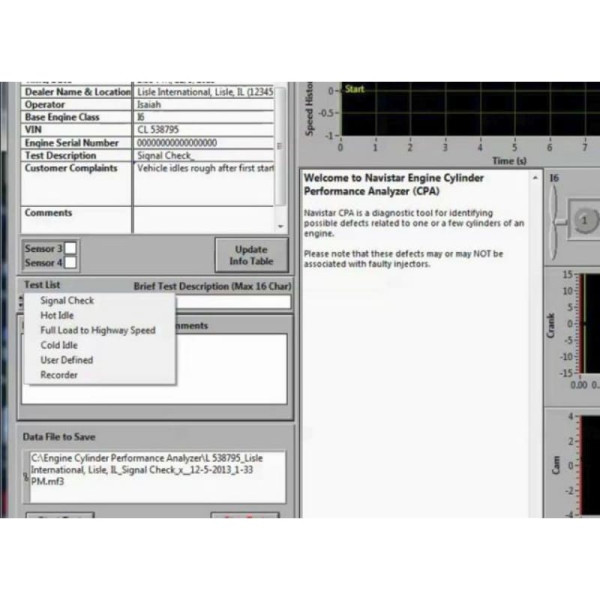Click the VIN value cell CL 538795
600x600 pixels.
[x=205, y=130]
